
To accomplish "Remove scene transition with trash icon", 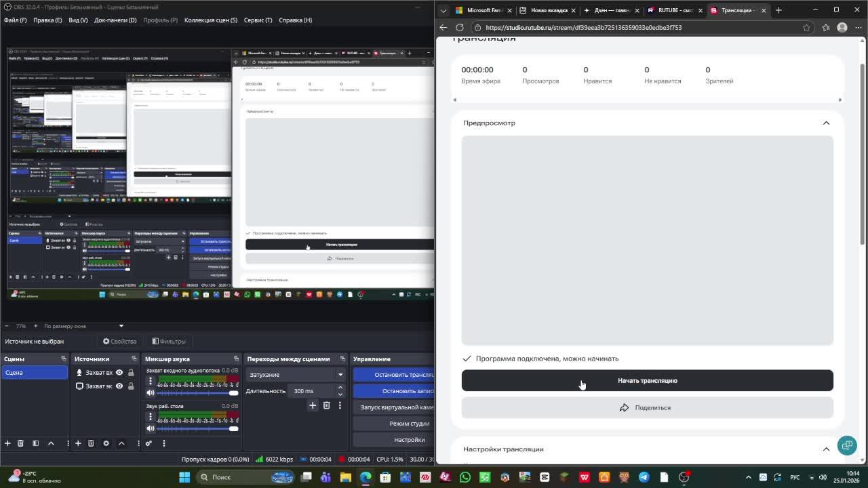I will pos(326,405).
